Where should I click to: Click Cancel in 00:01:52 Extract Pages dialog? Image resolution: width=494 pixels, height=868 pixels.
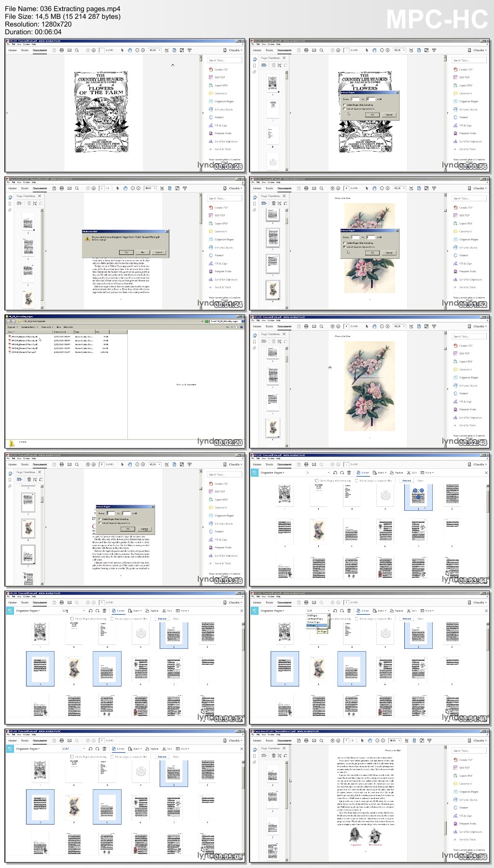pyautogui.click(x=389, y=252)
